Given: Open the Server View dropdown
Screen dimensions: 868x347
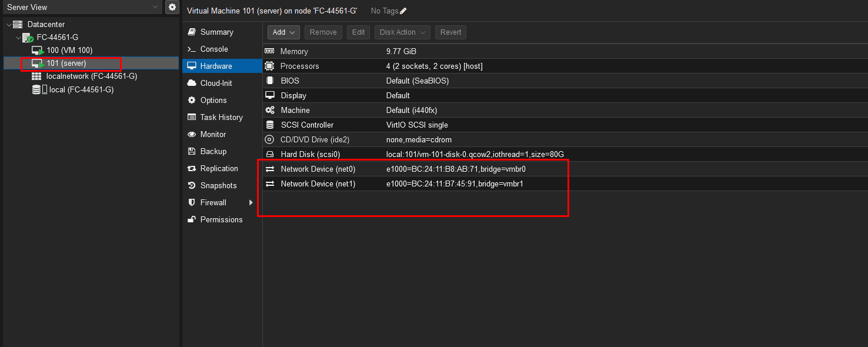Looking at the screenshot, I should [81, 7].
